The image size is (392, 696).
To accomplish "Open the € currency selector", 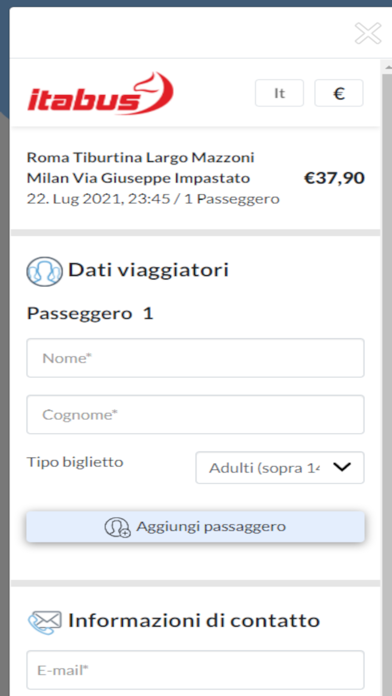I will [x=339, y=93].
